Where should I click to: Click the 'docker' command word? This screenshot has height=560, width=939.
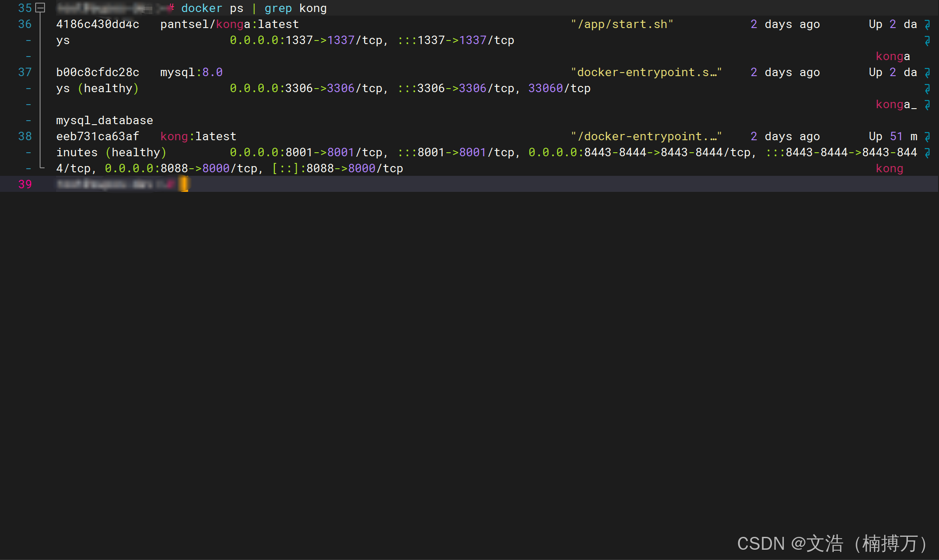click(201, 8)
